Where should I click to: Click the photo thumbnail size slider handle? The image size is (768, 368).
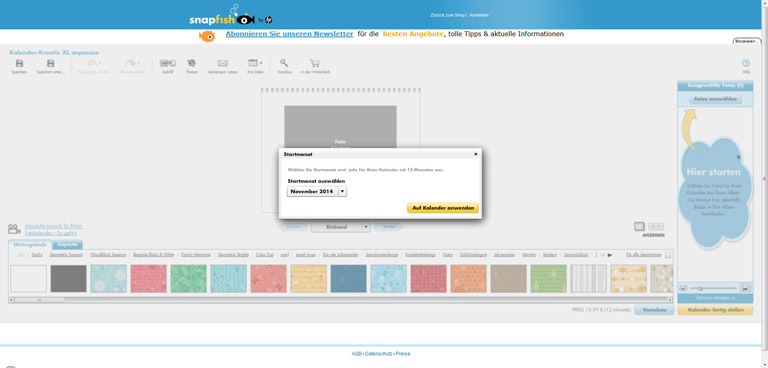(700, 288)
